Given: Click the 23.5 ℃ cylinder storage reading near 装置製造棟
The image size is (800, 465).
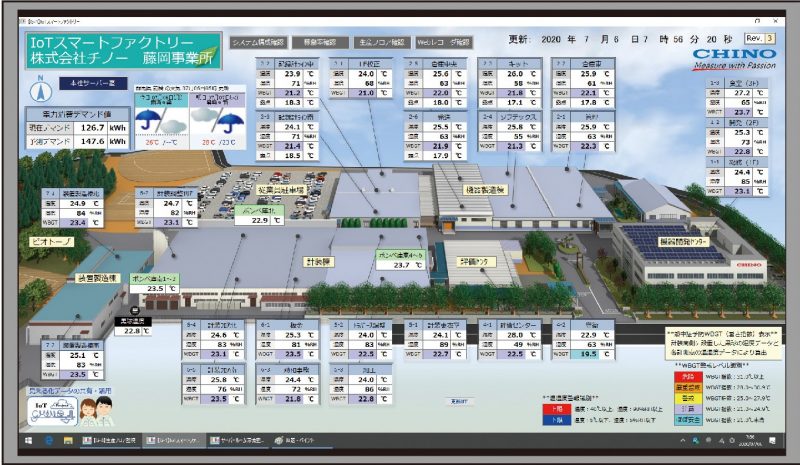Looking at the screenshot, I should coord(155,288).
